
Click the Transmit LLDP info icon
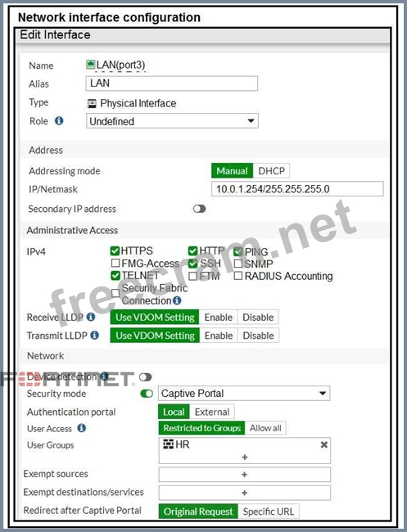coord(95,336)
